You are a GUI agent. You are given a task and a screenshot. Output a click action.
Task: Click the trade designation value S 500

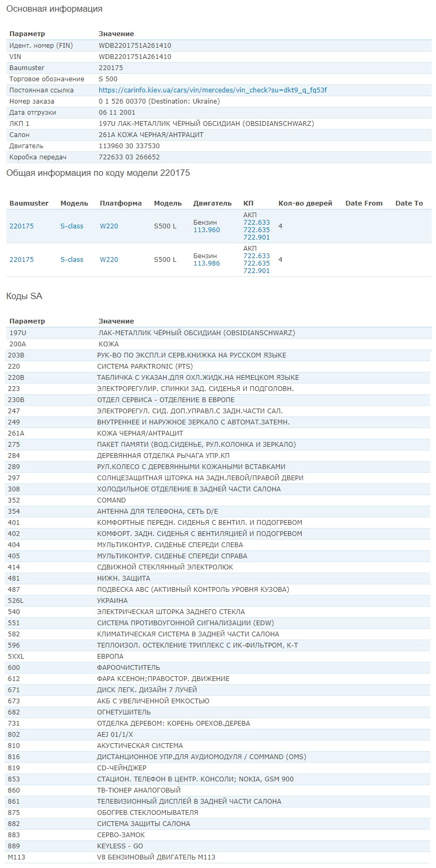(x=108, y=79)
